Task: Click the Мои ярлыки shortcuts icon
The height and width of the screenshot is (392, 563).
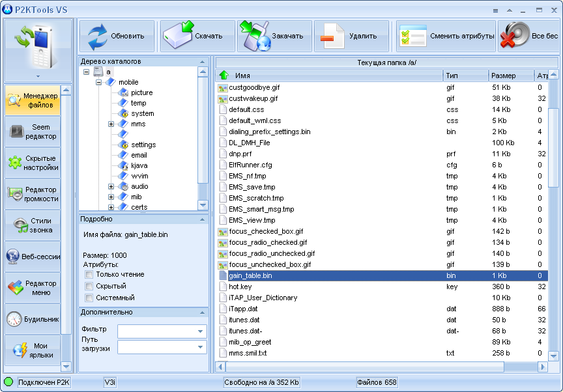Action: (20, 350)
